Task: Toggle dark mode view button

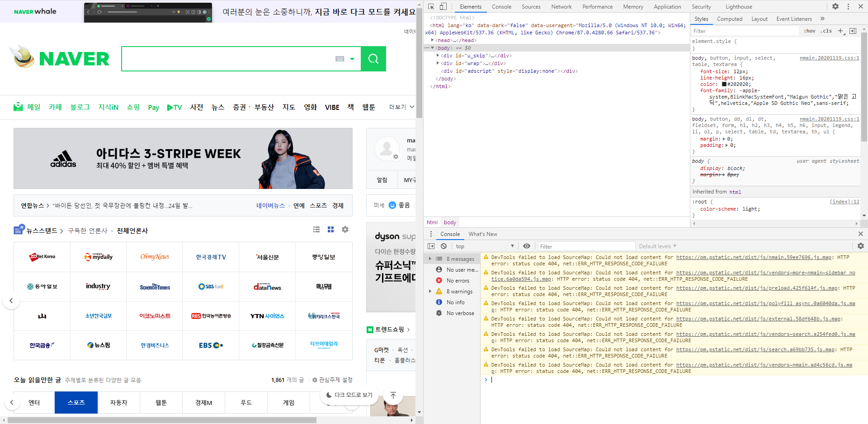Action: (349, 395)
